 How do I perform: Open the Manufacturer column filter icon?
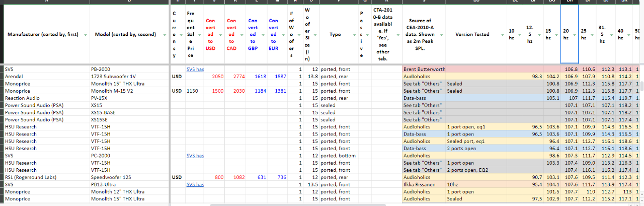point(85,34)
